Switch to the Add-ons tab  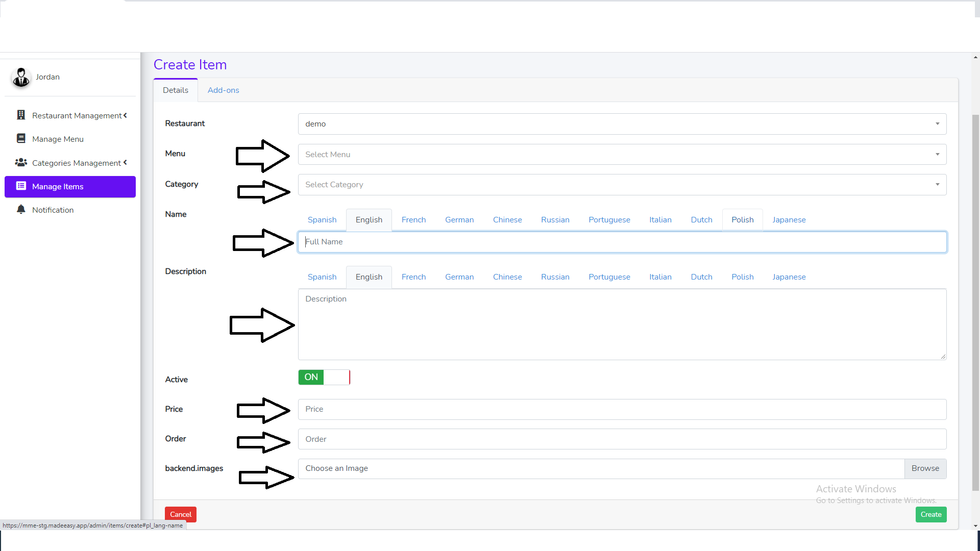tap(223, 90)
